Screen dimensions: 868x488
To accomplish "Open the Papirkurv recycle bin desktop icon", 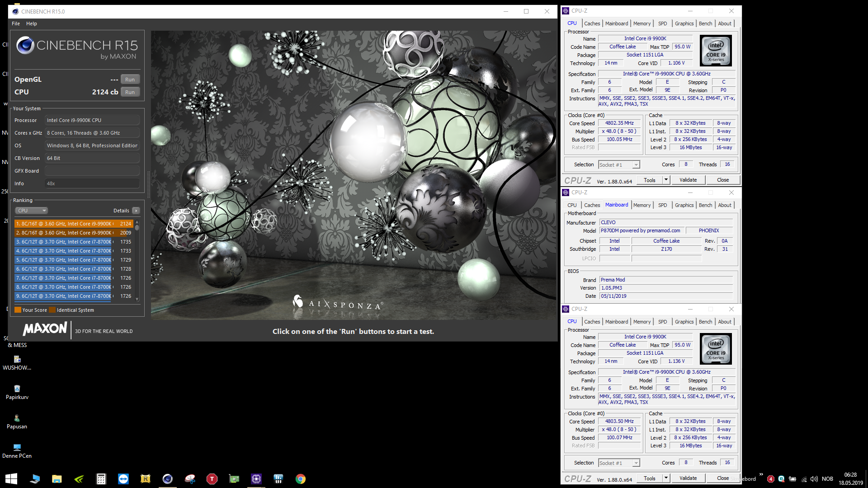I will point(17,392).
